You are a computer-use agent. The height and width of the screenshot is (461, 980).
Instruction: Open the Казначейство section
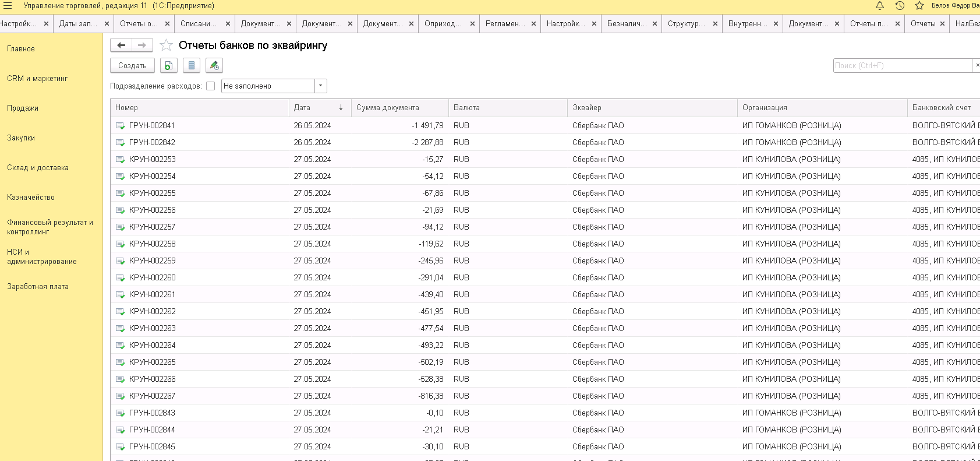(31, 197)
